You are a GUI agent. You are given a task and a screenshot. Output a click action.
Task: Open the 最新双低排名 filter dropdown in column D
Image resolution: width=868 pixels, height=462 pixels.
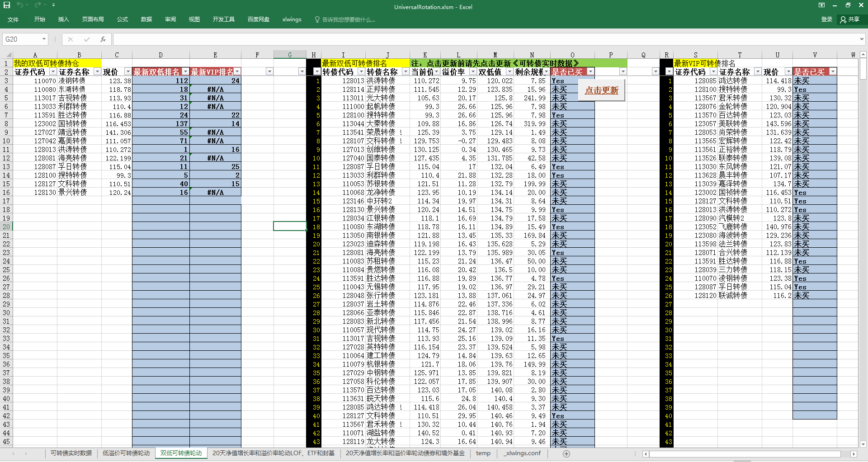tap(185, 72)
